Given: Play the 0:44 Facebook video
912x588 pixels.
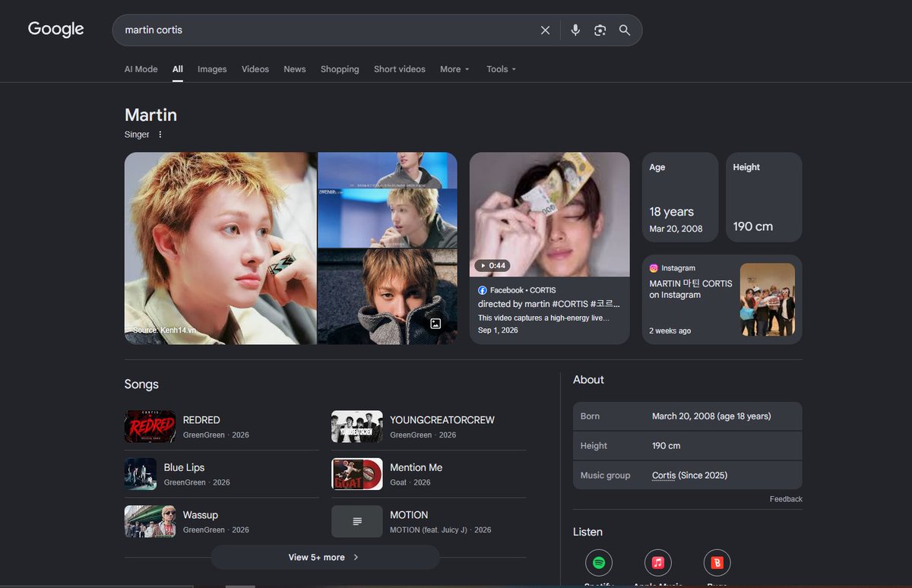Looking at the screenshot, I should [x=549, y=215].
